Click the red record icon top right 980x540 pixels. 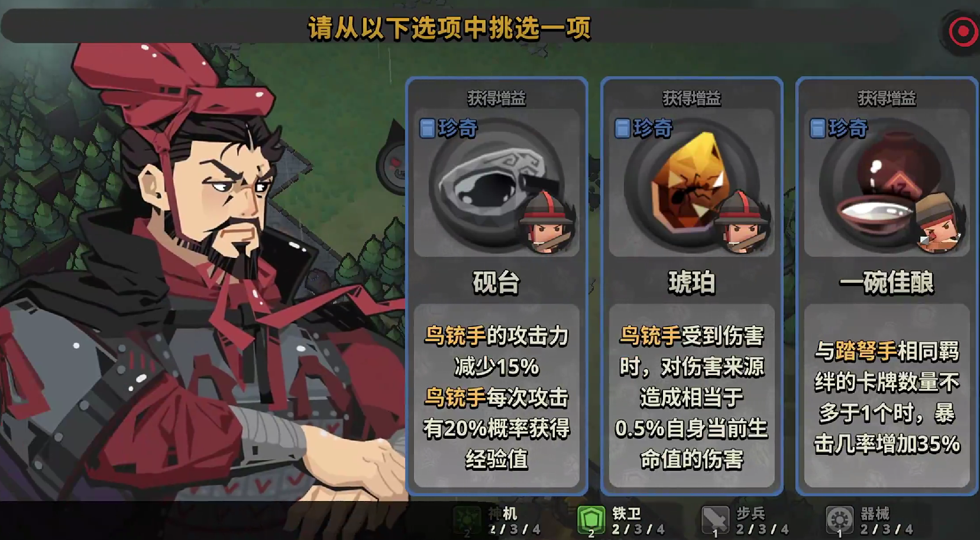click(x=963, y=31)
